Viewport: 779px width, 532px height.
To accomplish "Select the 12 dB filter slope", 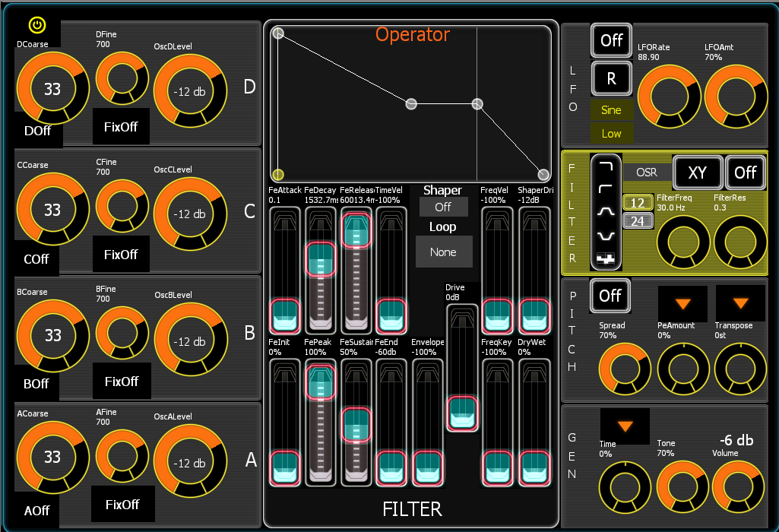I will (x=638, y=203).
